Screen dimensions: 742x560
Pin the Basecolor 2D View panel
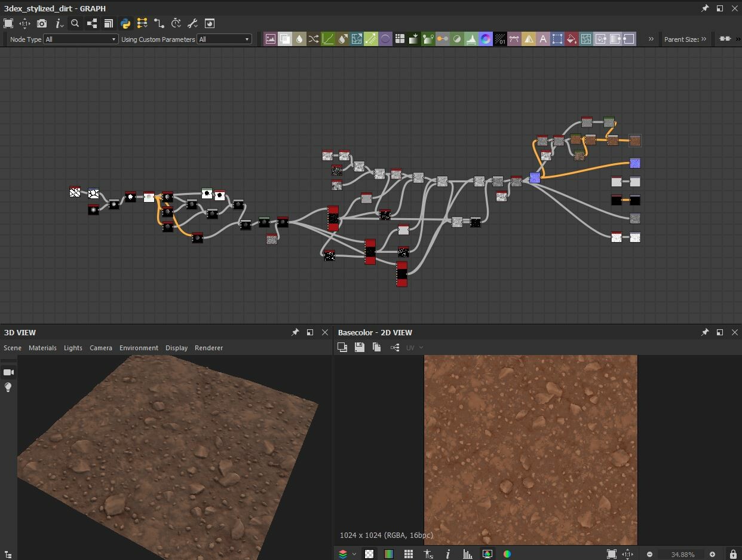[705, 332]
